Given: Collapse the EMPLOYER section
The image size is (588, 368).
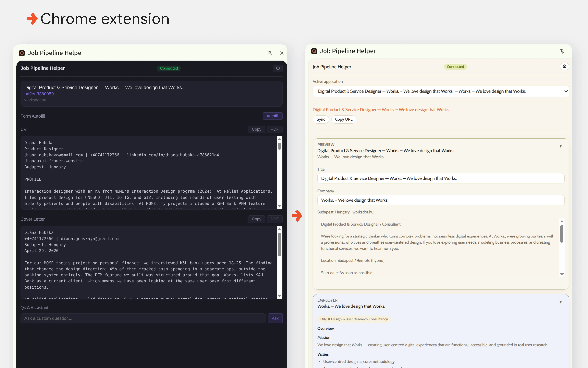Looking at the screenshot, I should click(x=561, y=302).
